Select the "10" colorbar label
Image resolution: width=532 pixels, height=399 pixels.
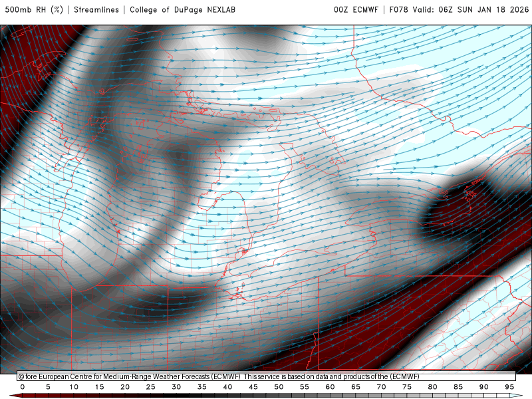[74, 387]
